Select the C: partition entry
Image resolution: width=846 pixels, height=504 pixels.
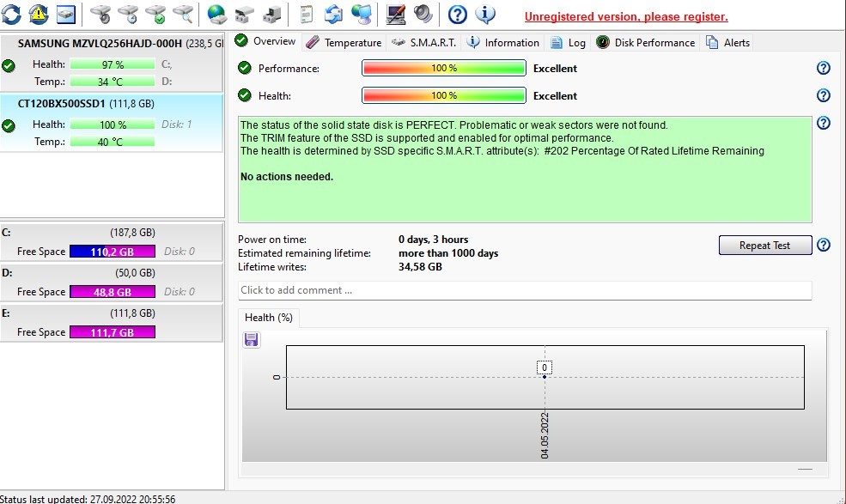click(x=112, y=242)
